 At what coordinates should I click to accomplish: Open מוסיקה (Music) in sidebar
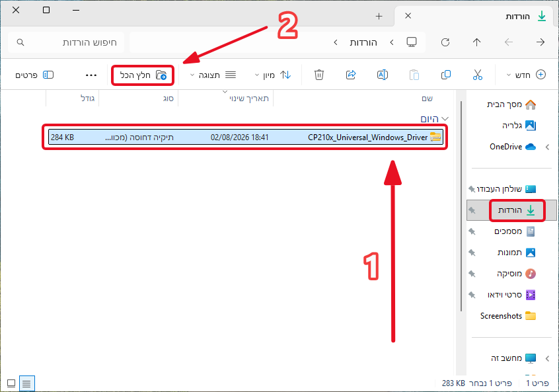click(x=516, y=274)
